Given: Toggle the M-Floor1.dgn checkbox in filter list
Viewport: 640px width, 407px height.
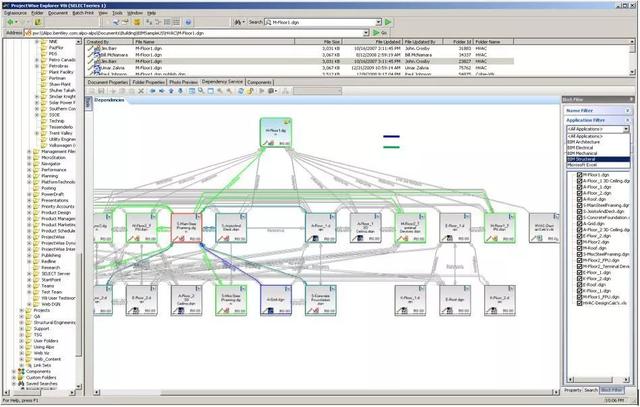Looking at the screenshot, I should (579, 175).
